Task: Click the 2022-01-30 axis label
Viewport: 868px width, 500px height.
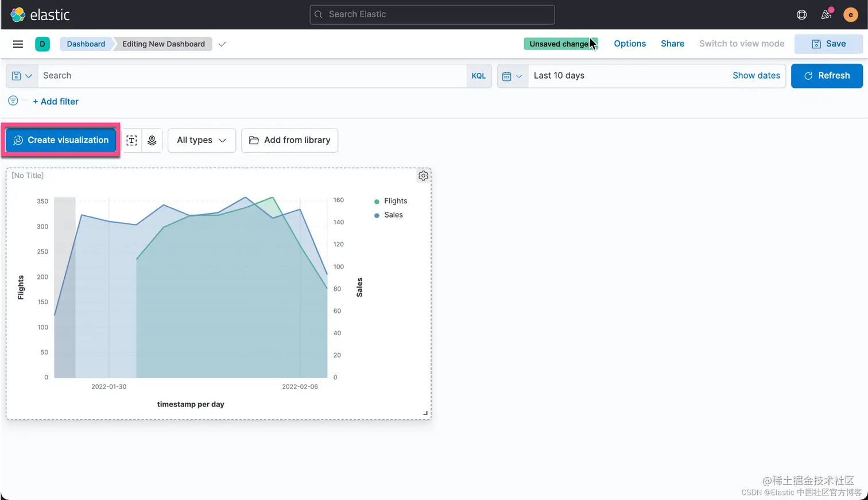Action: click(x=109, y=387)
